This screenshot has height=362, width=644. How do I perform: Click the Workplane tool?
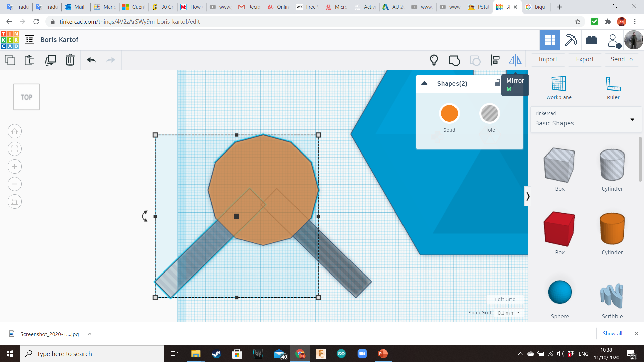coord(559,86)
